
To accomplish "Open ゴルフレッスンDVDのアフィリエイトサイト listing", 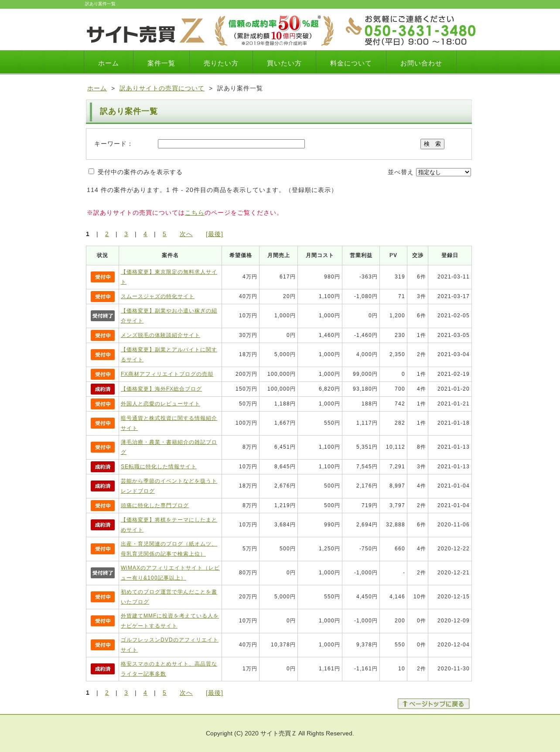I will click(x=170, y=645).
